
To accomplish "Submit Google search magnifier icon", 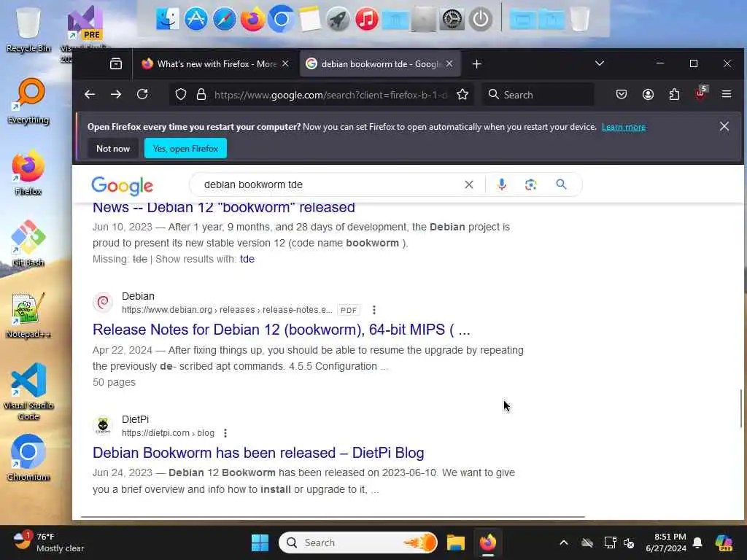I will 561,184.
